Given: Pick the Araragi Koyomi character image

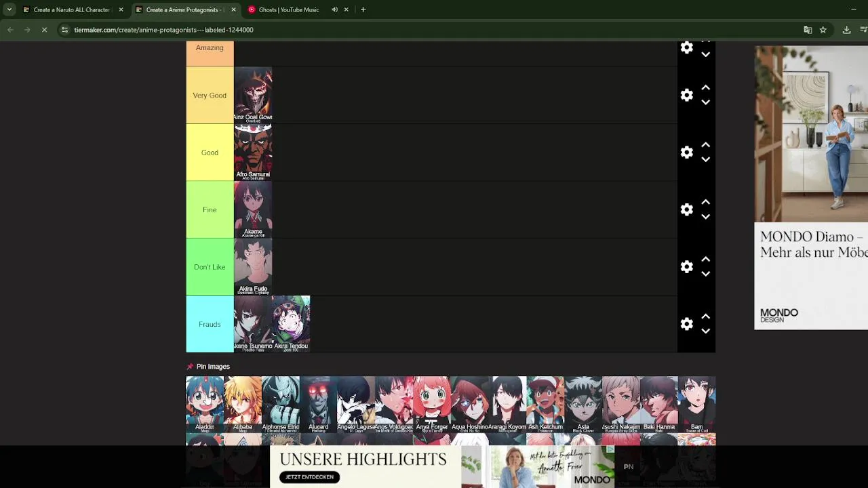Looking at the screenshot, I should pos(508,405).
